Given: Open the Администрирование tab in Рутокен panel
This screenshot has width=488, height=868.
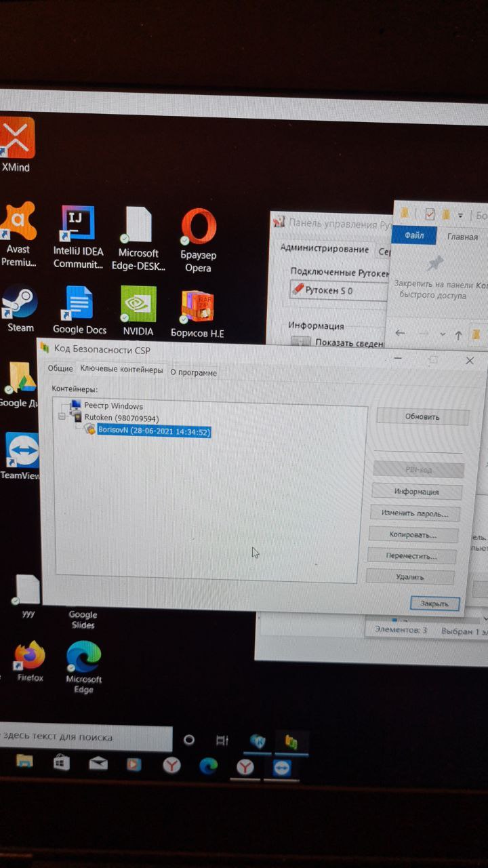Looking at the screenshot, I should click(x=325, y=249).
